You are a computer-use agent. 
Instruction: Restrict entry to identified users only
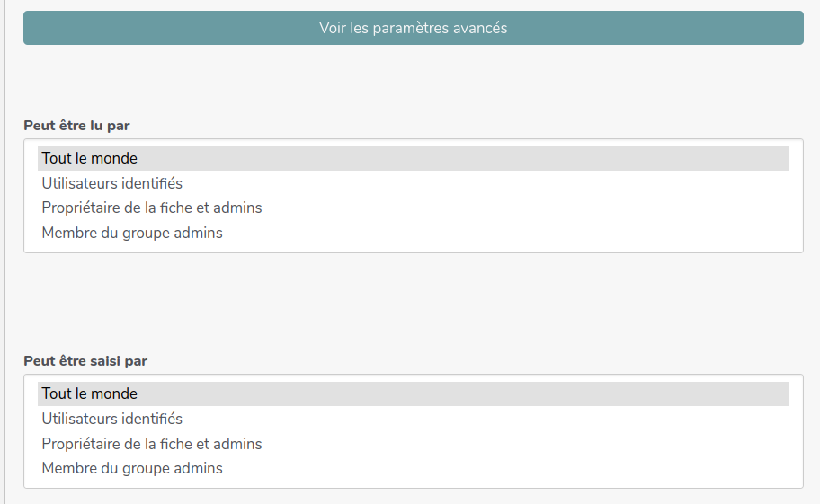coord(112,419)
